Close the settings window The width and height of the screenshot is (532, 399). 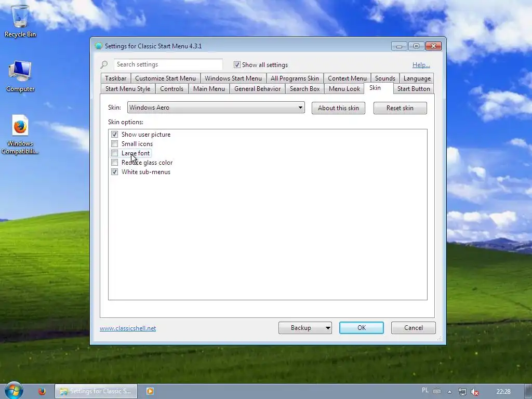pos(433,46)
